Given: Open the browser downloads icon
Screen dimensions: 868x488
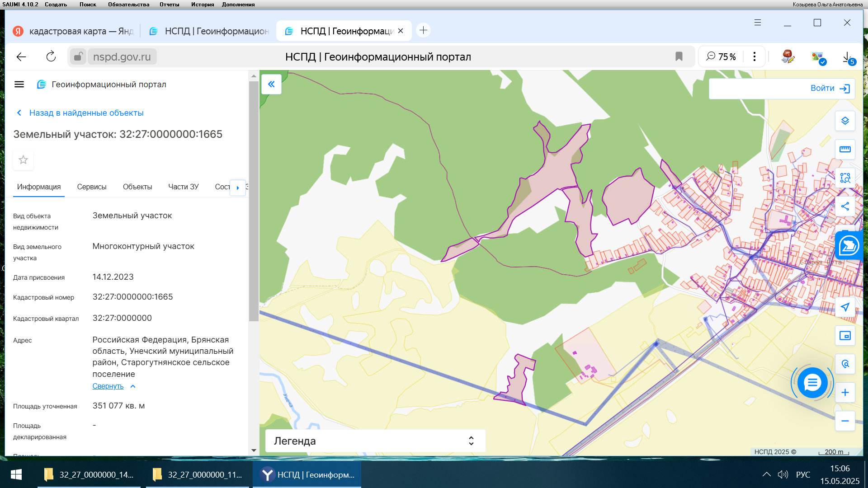Looking at the screenshot, I should [848, 57].
